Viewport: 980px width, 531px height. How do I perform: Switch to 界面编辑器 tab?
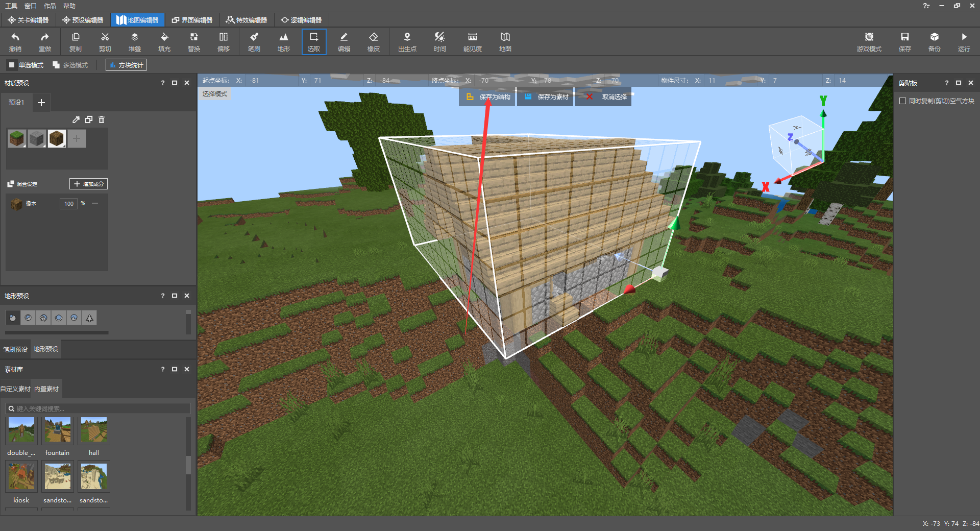coord(192,20)
